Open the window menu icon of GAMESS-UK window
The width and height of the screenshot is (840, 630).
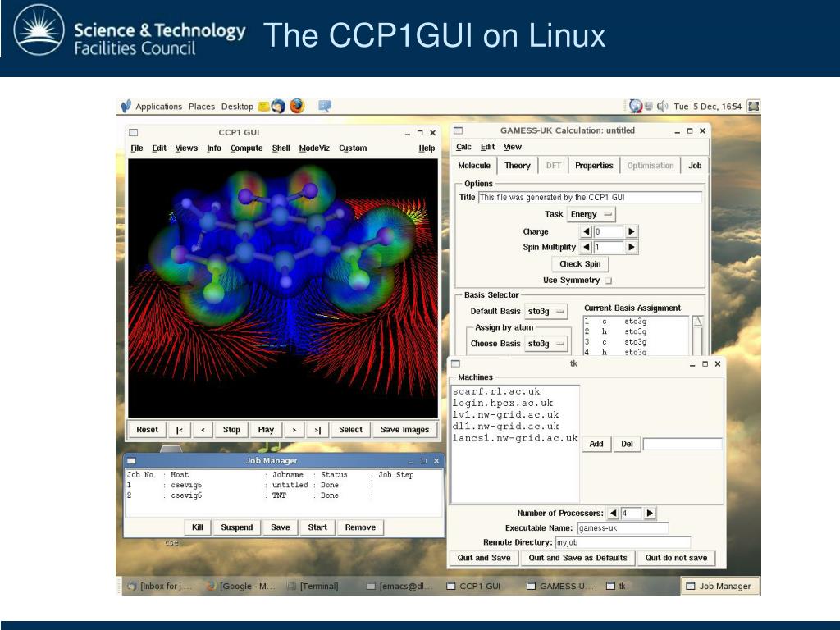pos(458,130)
